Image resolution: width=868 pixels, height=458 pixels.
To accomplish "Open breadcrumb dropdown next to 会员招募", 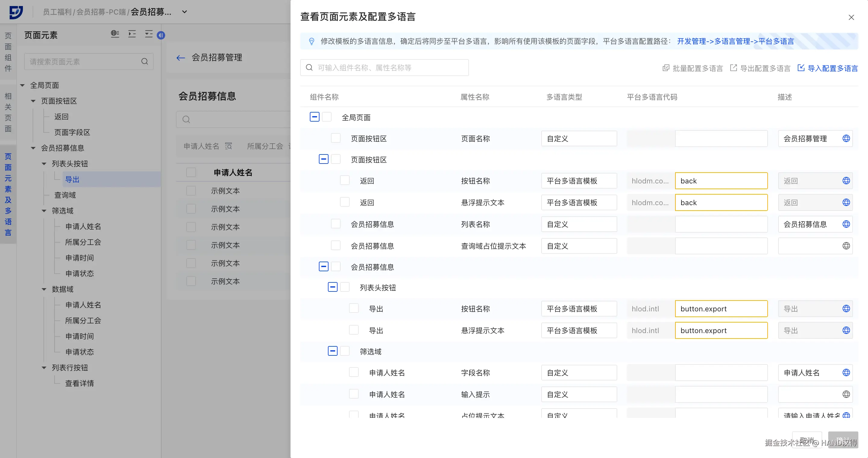I will [x=184, y=12].
